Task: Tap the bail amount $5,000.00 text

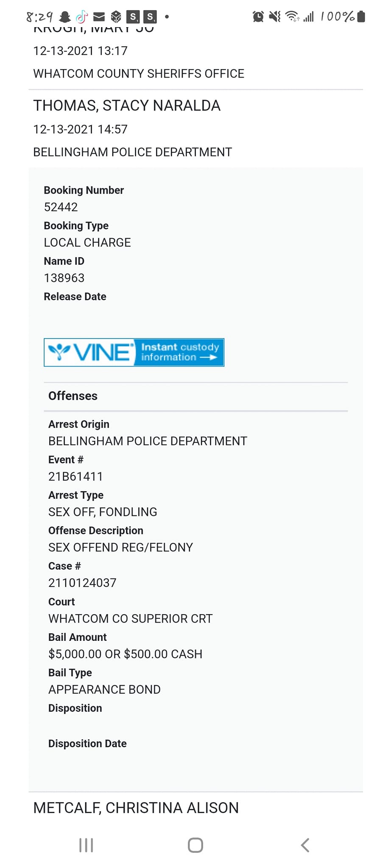Action: coord(75,654)
